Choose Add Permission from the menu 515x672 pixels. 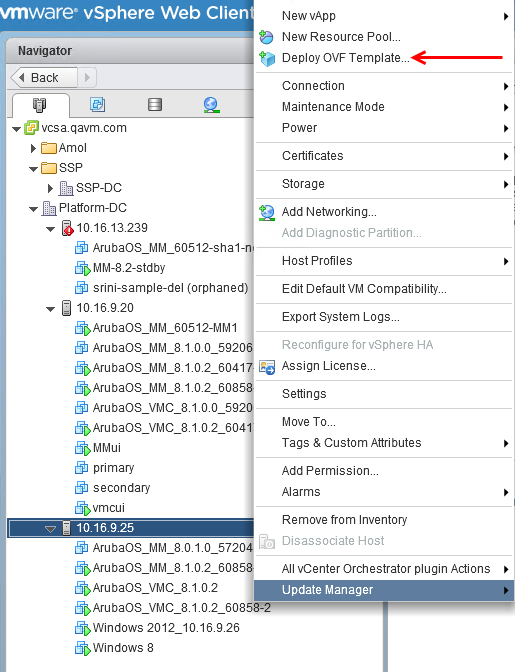384,471
